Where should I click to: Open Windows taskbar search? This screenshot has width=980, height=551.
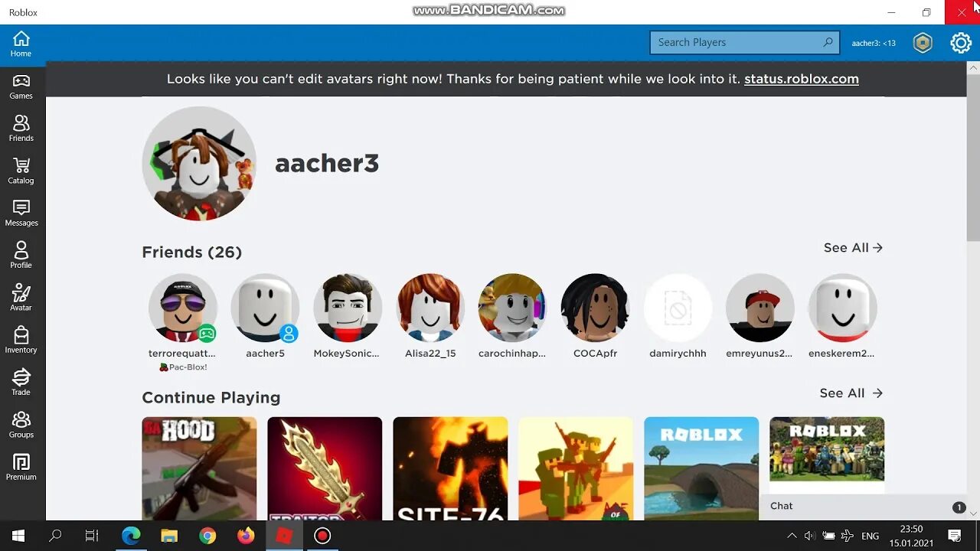pyautogui.click(x=55, y=536)
